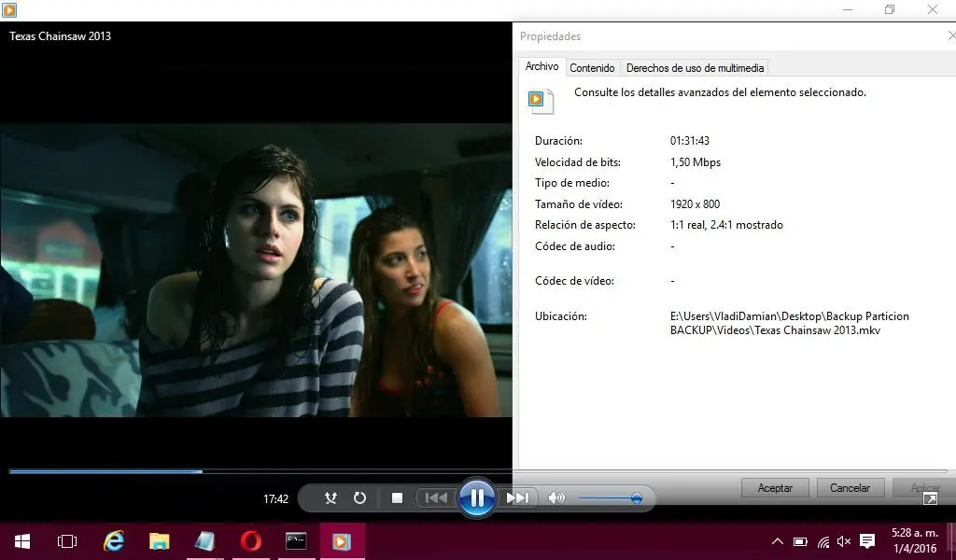Click the bitrate value 1,50 Mbps
This screenshot has height=560, width=956.
[x=695, y=162]
